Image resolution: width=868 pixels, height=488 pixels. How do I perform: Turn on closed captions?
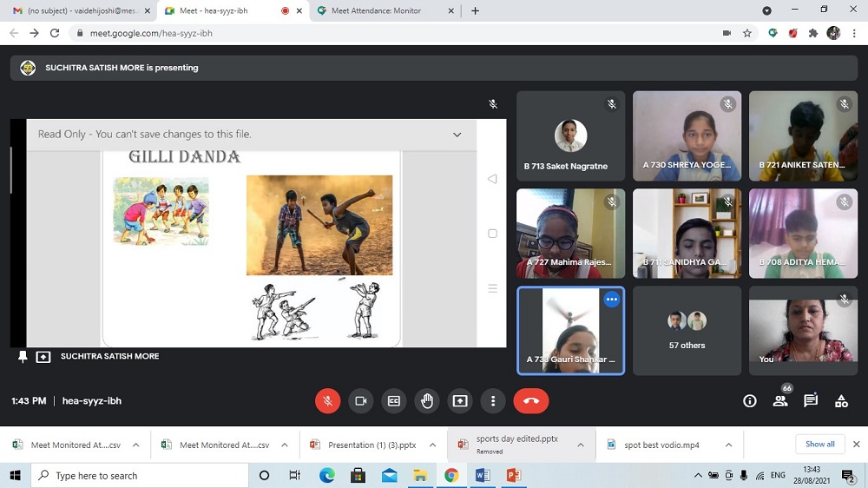[x=393, y=401]
